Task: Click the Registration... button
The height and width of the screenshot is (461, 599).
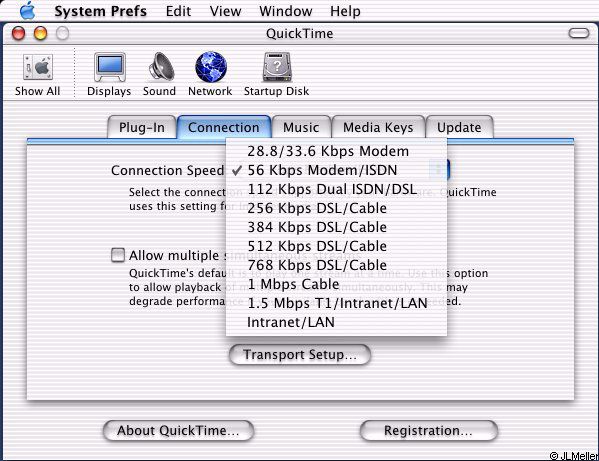Action: click(428, 431)
